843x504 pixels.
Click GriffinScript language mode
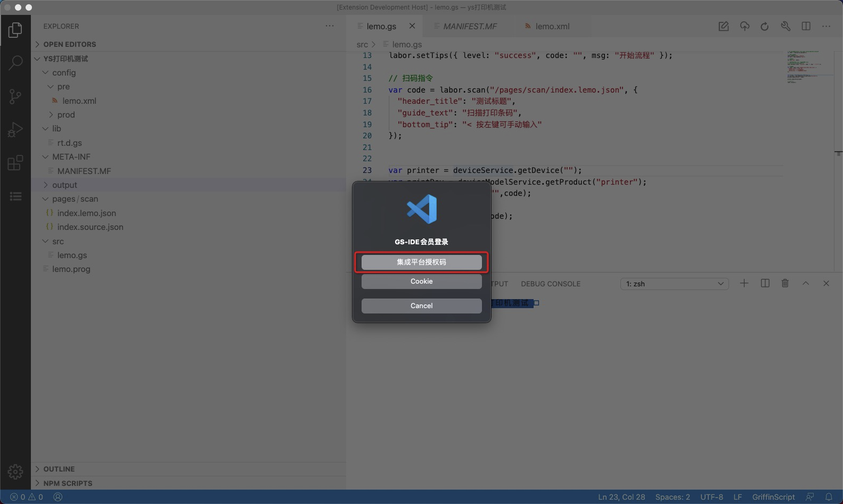click(x=773, y=497)
